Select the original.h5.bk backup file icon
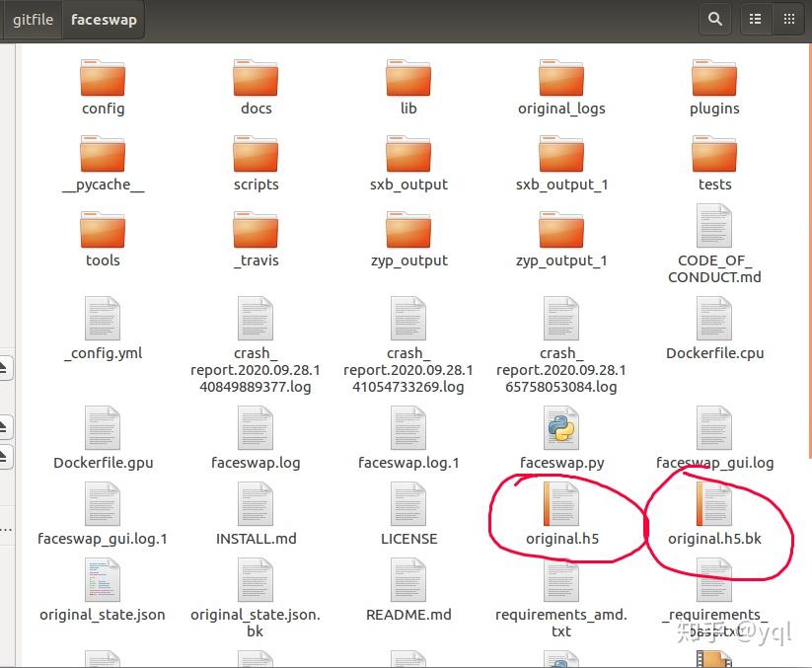This screenshot has width=812, height=668. (714, 504)
